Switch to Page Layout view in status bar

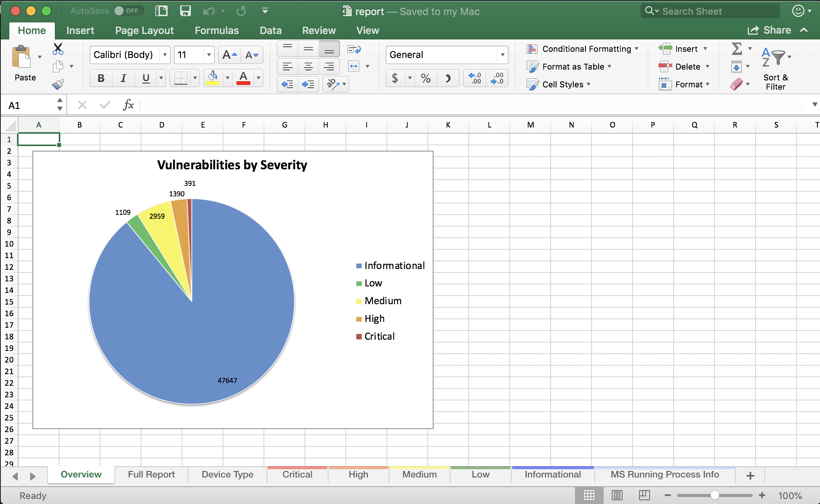click(617, 495)
